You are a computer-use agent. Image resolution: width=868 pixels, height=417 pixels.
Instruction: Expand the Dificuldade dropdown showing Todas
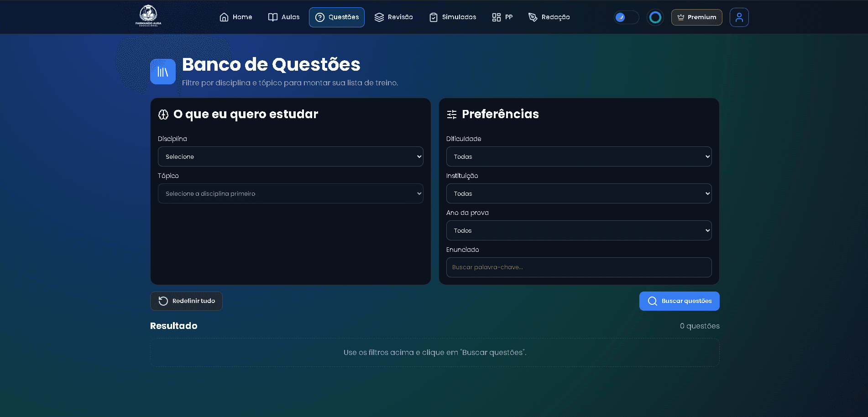coord(578,156)
